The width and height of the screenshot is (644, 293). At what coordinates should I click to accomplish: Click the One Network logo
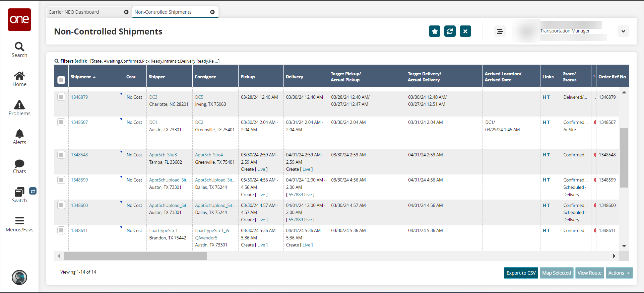(19, 20)
